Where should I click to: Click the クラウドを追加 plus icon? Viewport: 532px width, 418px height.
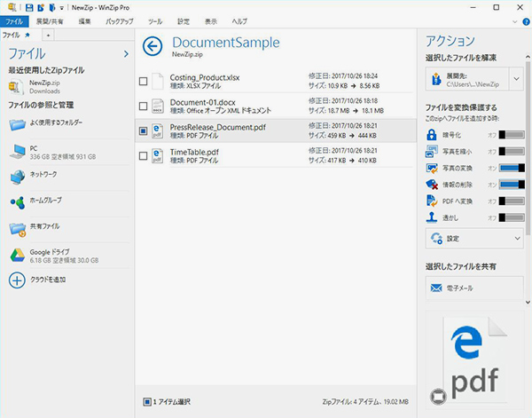(18, 280)
